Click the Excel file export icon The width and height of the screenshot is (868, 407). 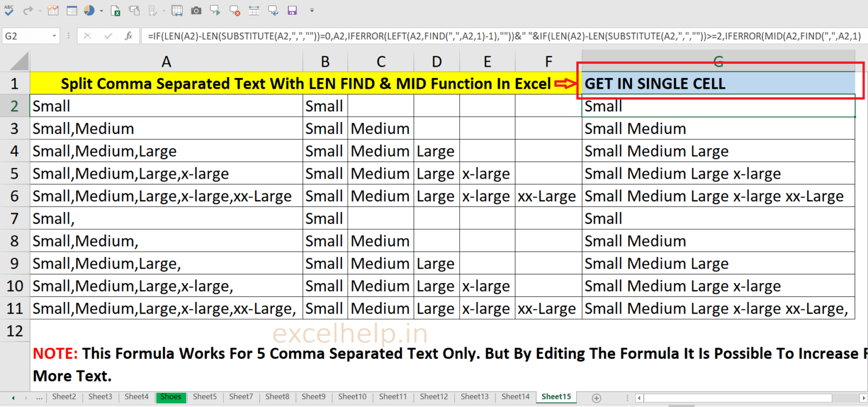coord(116,10)
